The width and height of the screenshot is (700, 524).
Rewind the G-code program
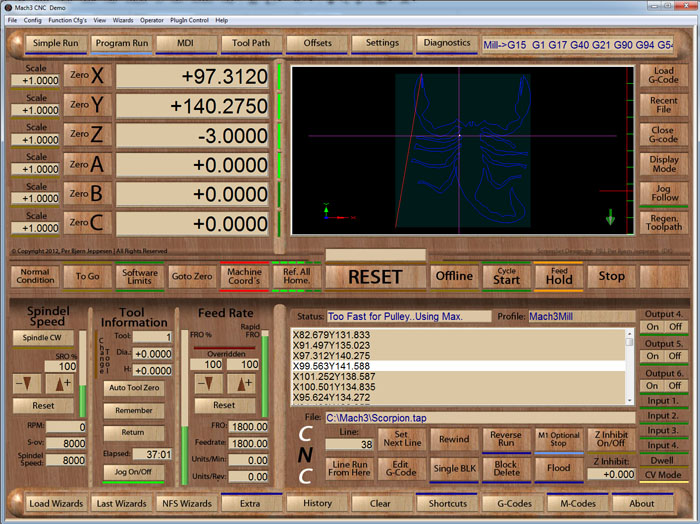coord(454,439)
